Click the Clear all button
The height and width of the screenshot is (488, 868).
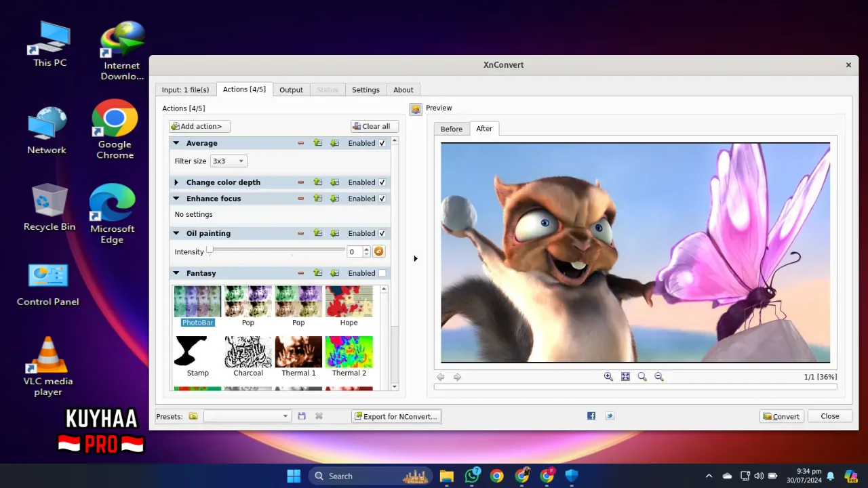click(374, 126)
